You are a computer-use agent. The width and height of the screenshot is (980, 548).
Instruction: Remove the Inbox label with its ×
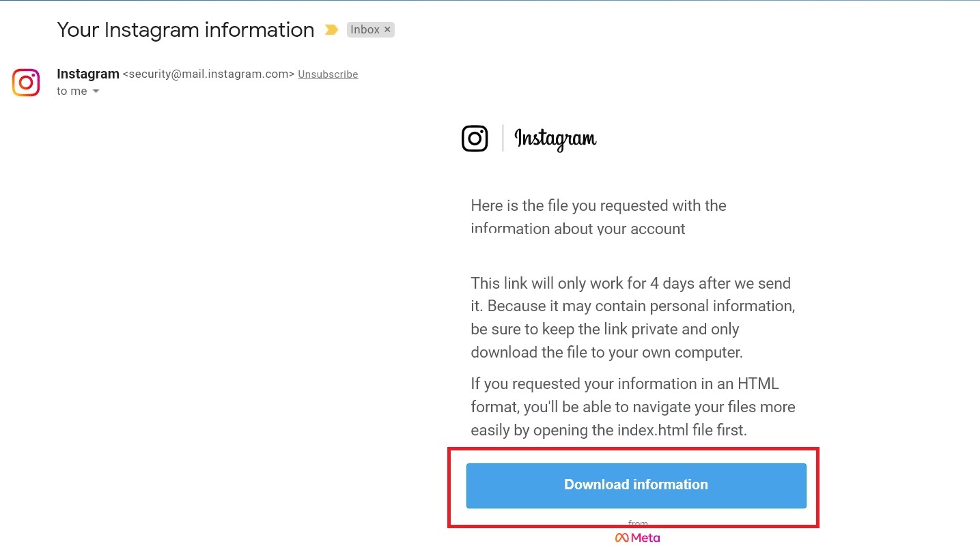(x=387, y=29)
